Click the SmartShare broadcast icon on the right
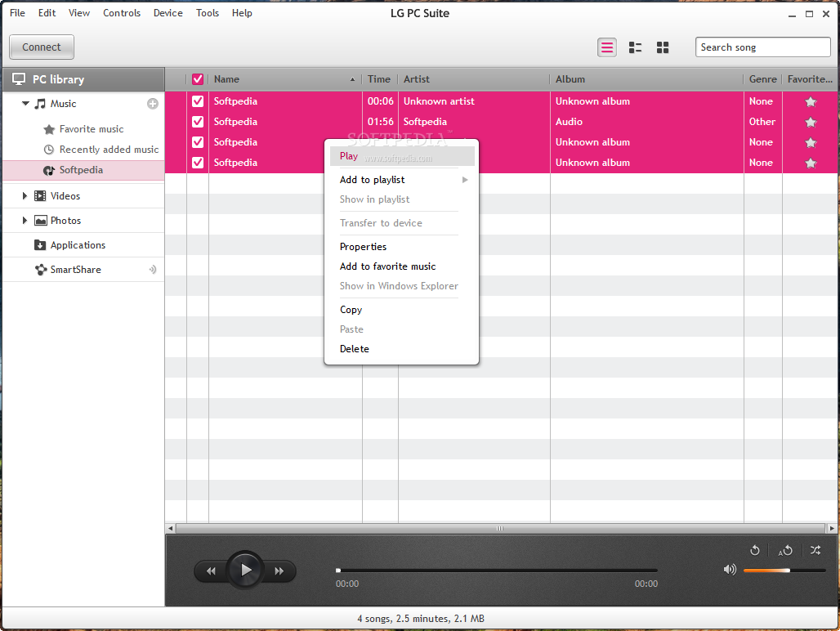The height and width of the screenshot is (631, 840). (153, 270)
